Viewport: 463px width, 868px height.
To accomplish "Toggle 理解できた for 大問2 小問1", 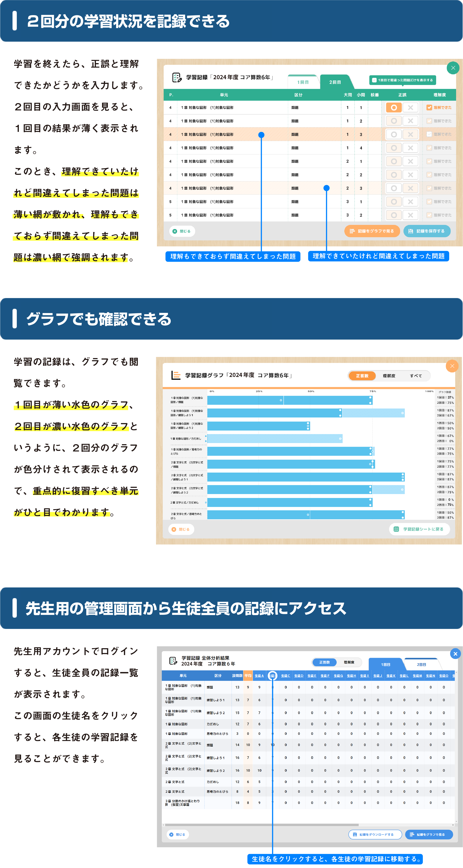I will [429, 161].
